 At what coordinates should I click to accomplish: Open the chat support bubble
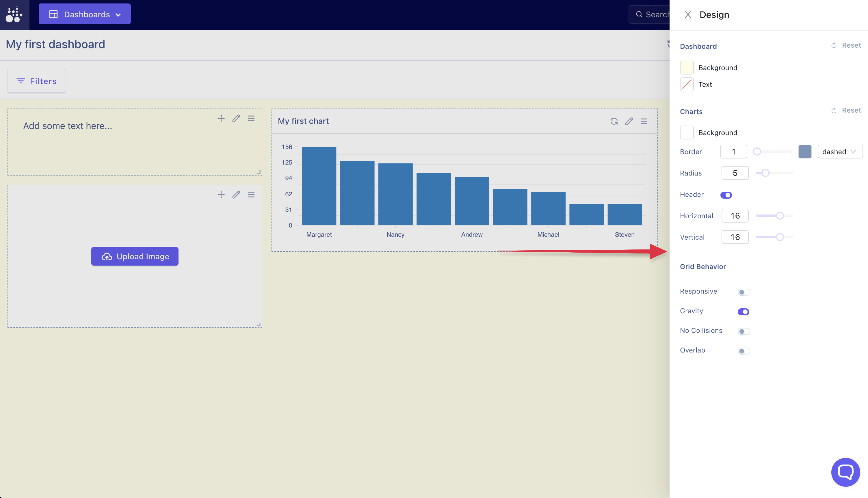click(845, 472)
